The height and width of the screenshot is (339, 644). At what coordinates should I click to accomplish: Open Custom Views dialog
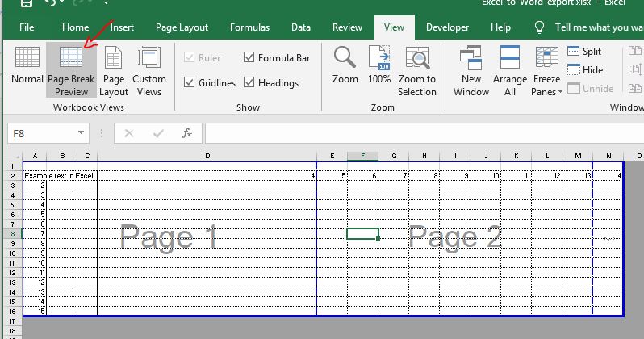pyautogui.click(x=149, y=71)
